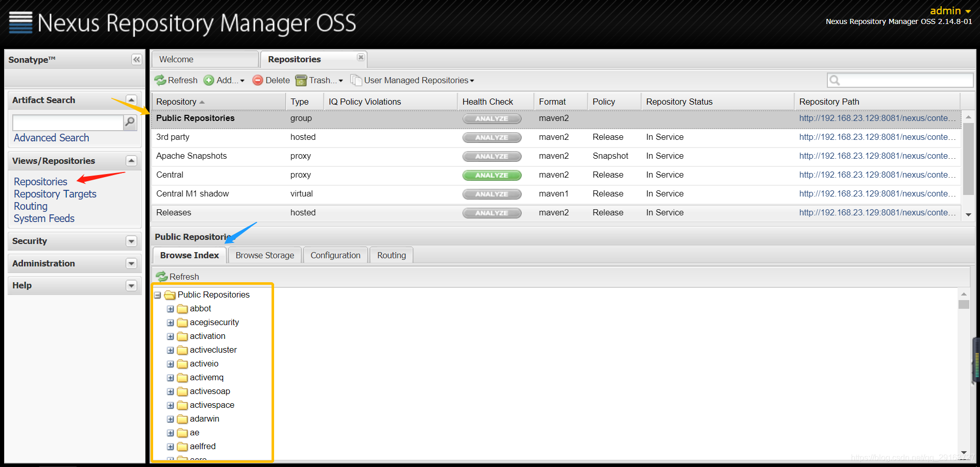Expand the Security panel
The width and height of the screenshot is (980, 467).
[131, 241]
